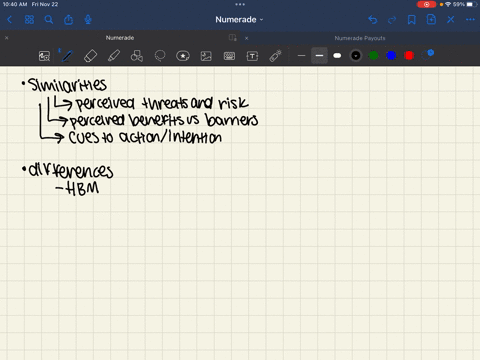Viewport: 480px width, 360px height.
Task: Open the search tool
Action: click(x=49, y=20)
